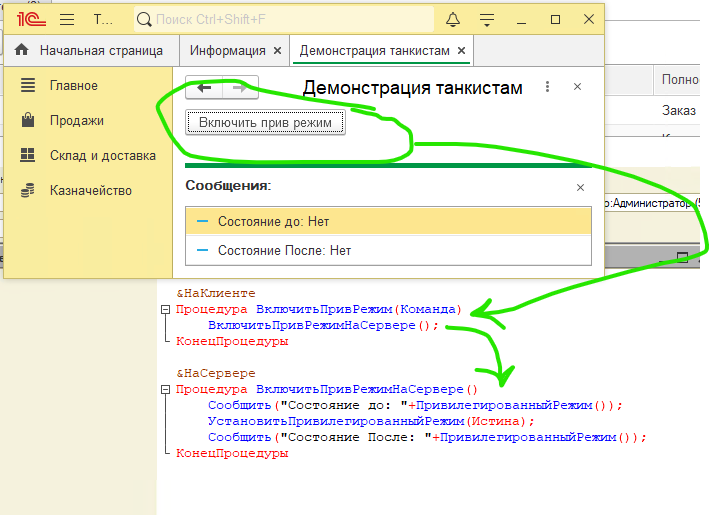Image resolution: width=710 pixels, height=515 pixels.
Task: Close the Сообщения panel
Action: point(580,188)
